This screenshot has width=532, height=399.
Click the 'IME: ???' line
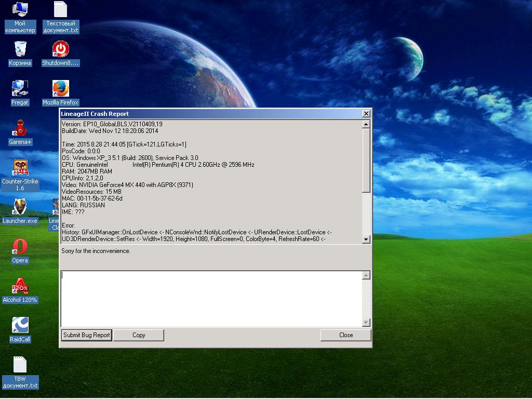point(73,212)
